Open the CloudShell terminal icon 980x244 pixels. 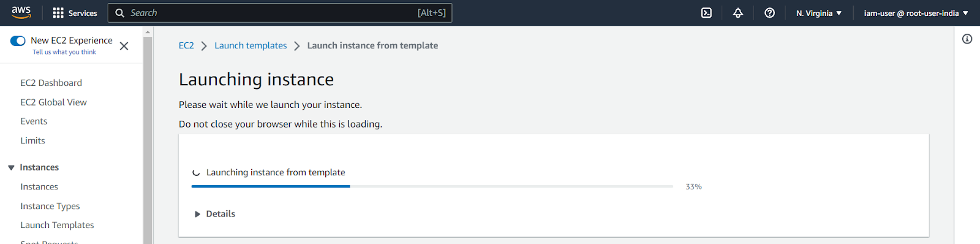(706, 13)
